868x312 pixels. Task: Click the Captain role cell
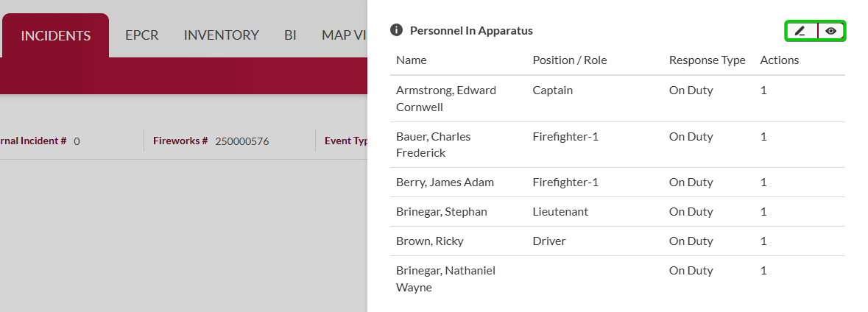tap(552, 91)
